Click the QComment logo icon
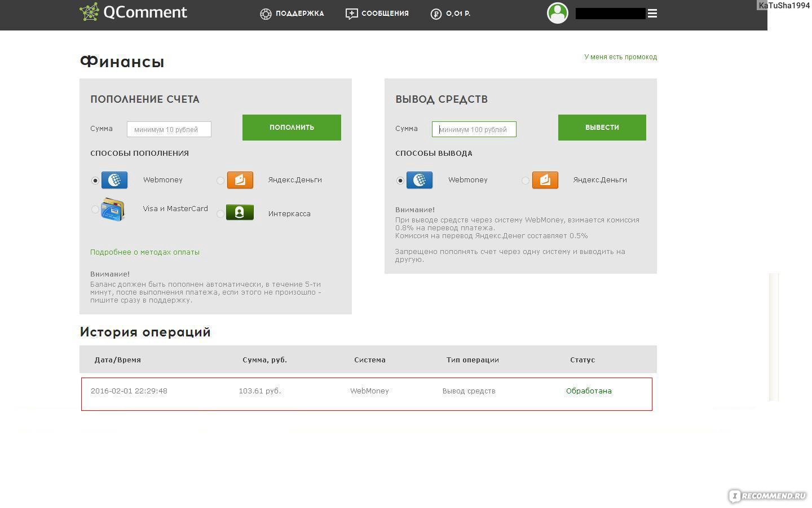 (89, 12)
